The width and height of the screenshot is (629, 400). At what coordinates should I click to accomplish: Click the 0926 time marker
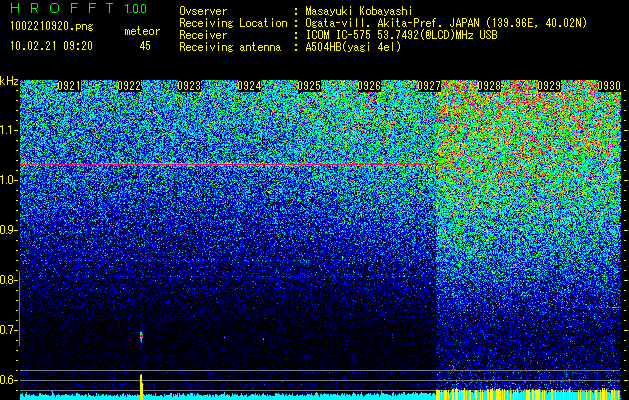[x=369, y=86]
